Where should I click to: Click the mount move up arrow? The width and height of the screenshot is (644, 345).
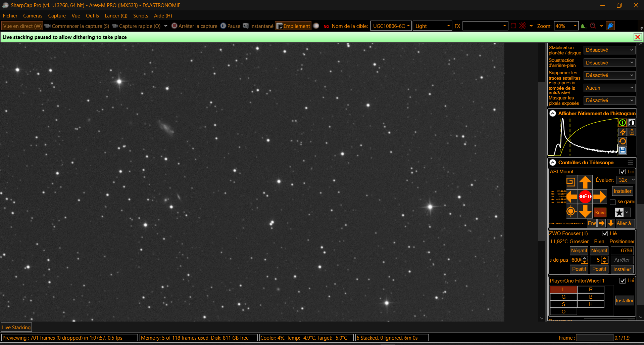tap(585, 182)
